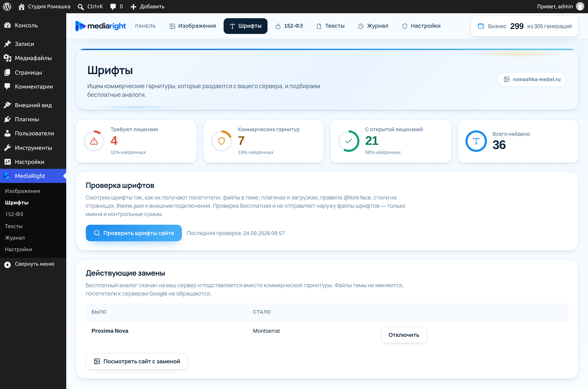This screenshot has width=588, height=389.
Task: Open Настройки submenu under MediaRight
Action: click(x=33, y=249)
